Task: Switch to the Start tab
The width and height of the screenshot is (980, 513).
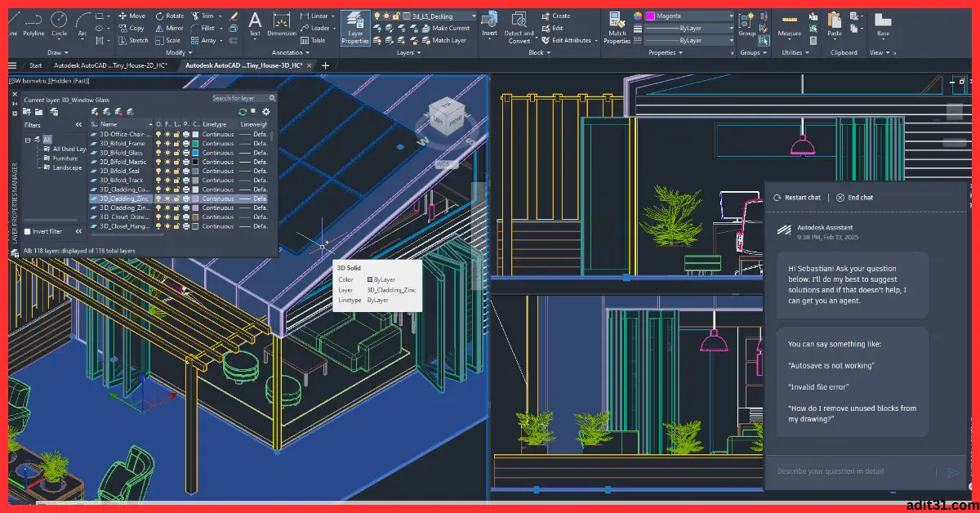Action: tap(36, 65)
